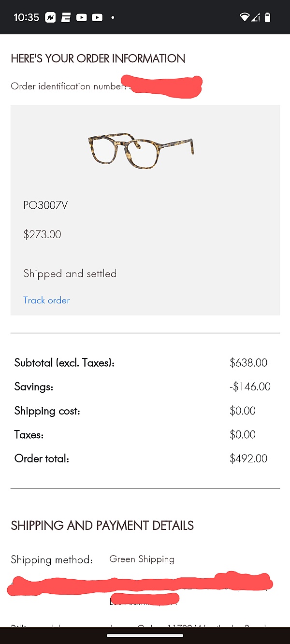Image resolution: width=290 pixels, height=644 pixels.
Task: Tap the Shipping and Payment Details heading
Action: tap(102, 526)
